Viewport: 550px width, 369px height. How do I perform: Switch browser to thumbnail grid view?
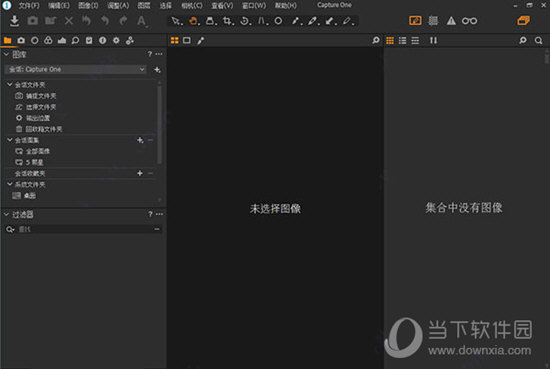coord(390,41)
